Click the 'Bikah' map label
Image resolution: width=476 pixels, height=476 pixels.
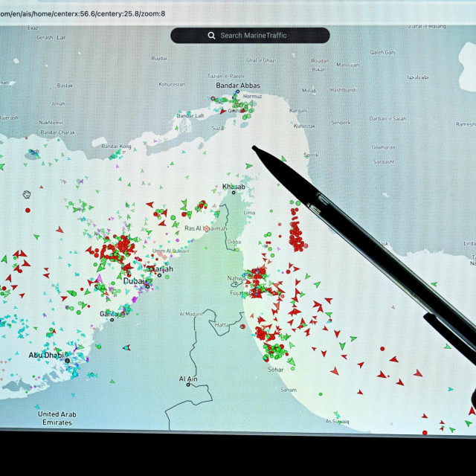[x=319, y=69]
